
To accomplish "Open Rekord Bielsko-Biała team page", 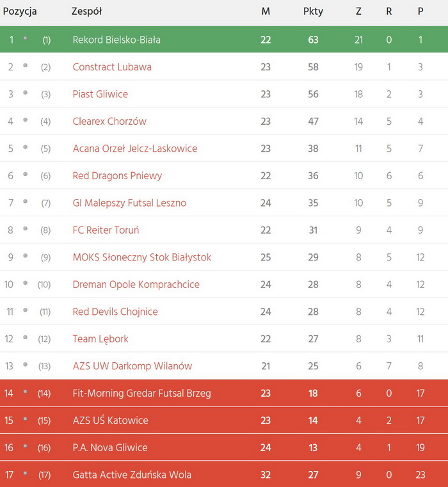I will coord(116,40).
